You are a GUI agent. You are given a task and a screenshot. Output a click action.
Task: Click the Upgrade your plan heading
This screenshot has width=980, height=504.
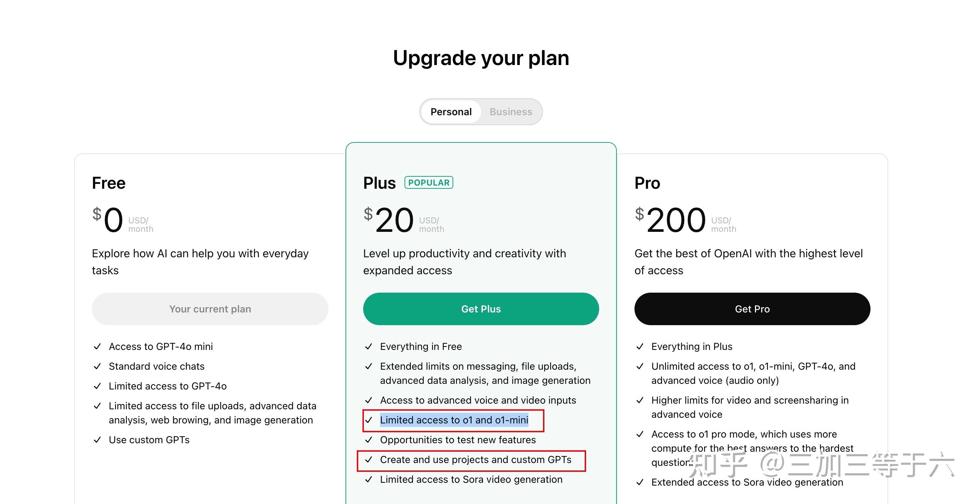tap(480, 58)
